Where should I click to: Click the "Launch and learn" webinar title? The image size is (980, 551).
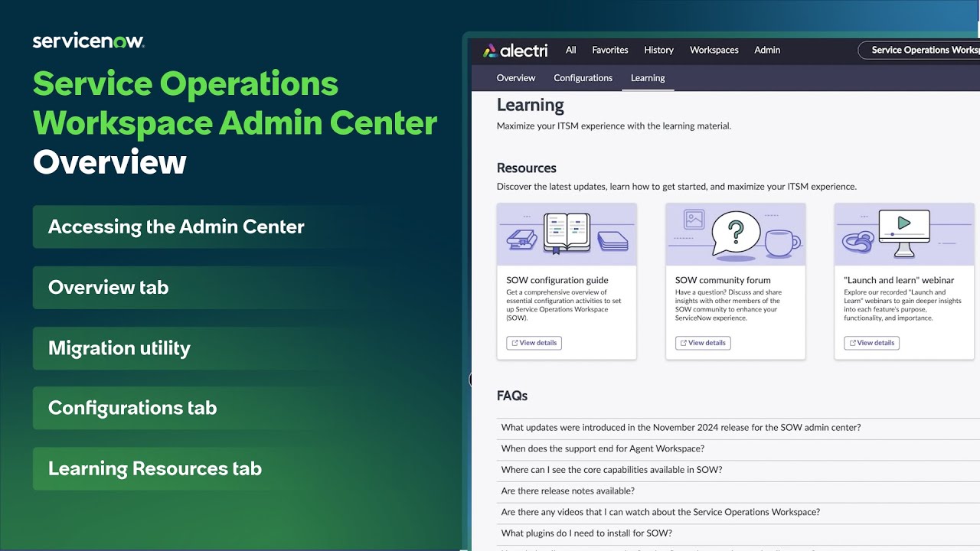click(x=899, y=280)
